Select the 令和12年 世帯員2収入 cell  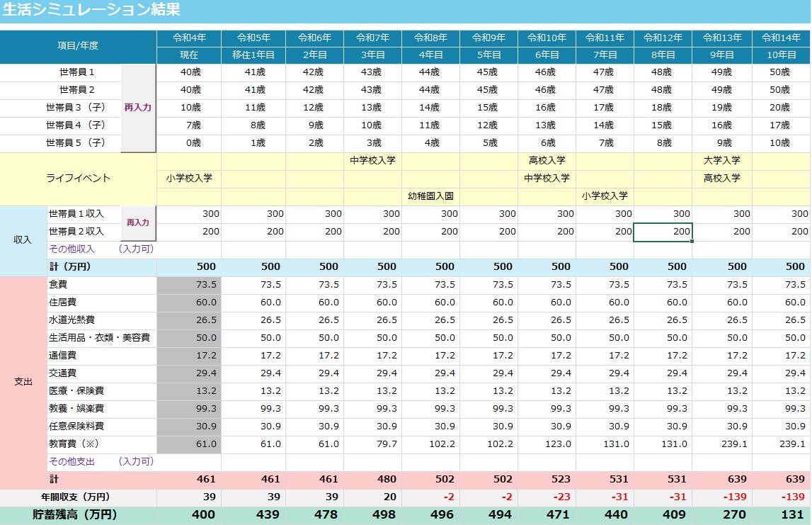(x=662, y=232)
